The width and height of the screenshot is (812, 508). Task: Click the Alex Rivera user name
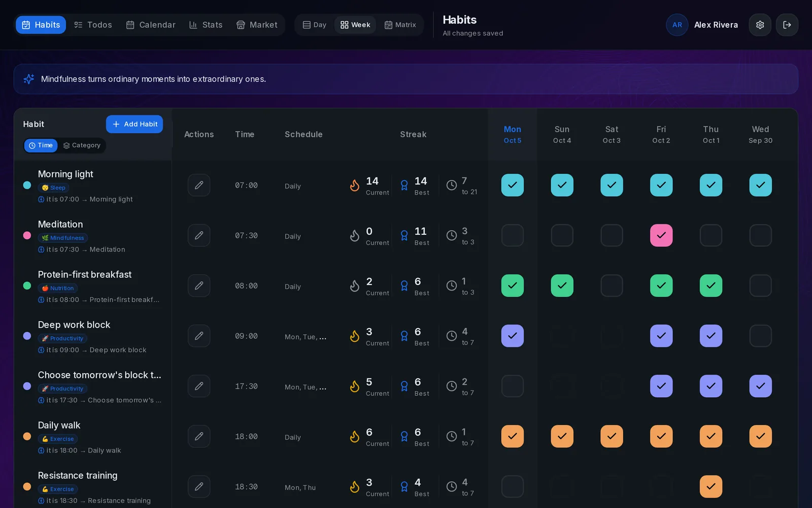tap(716, 25)
